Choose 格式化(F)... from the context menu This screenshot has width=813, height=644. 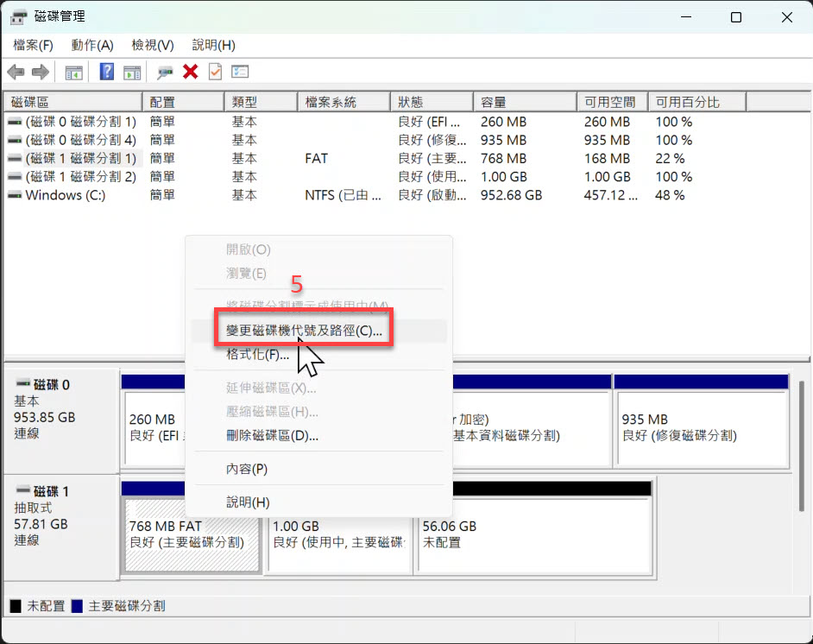(x=257, y=355)
